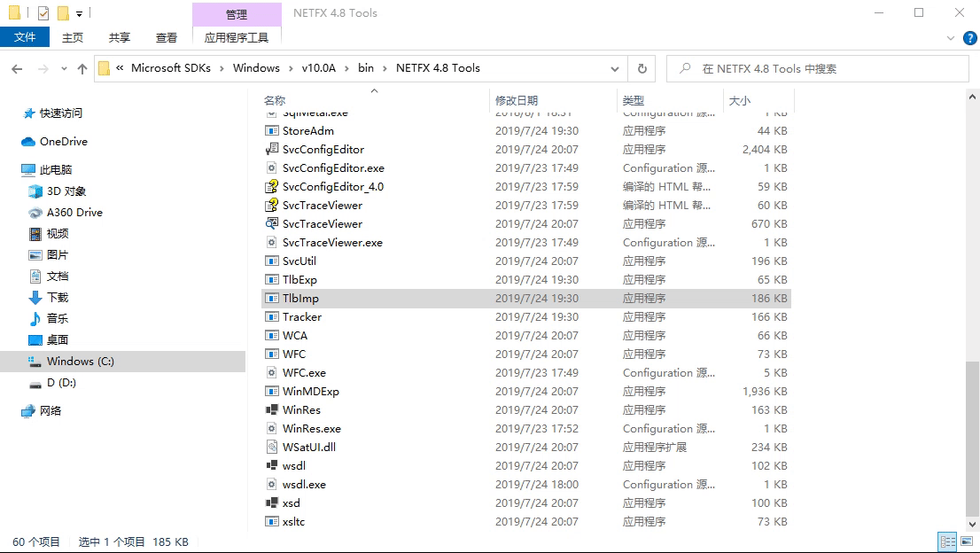Go back to previous folder

pyautogui.click(x=18, y=69)
